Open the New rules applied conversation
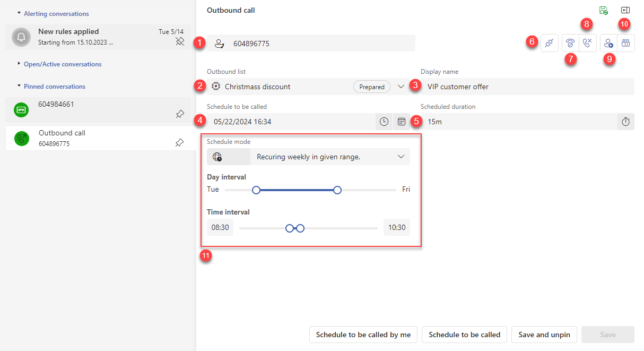 pos(98,37)
